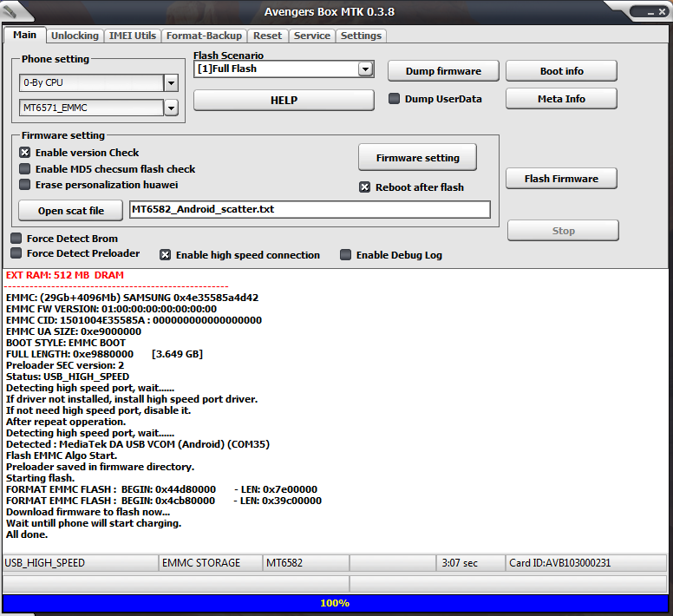Enable Force Detect Brom option
Viewport: 673px width, 616px height.
pos(16,239)
